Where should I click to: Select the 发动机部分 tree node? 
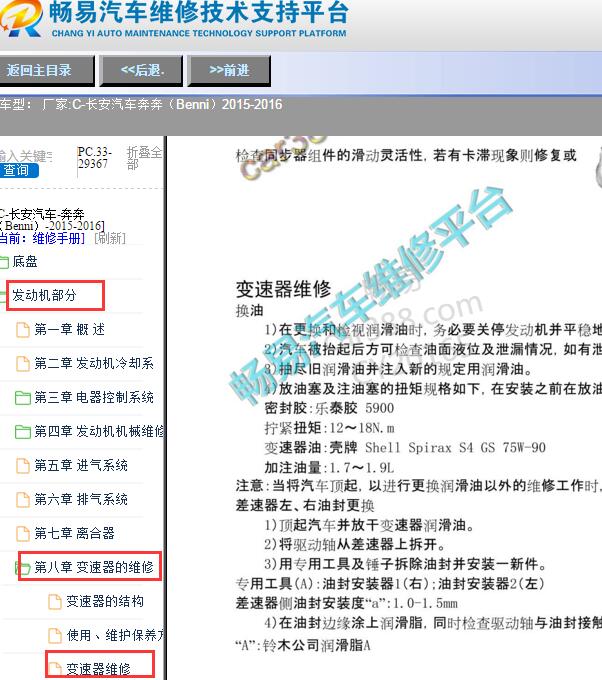[44, 295]
